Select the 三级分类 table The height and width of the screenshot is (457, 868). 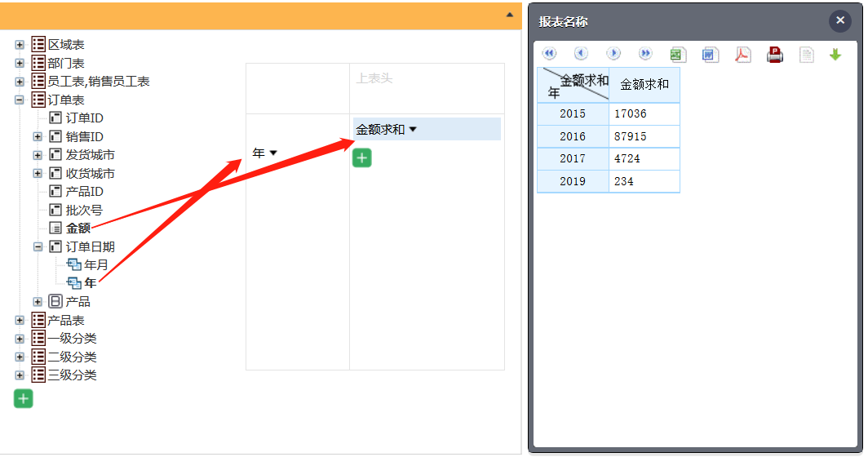[72, 375]
